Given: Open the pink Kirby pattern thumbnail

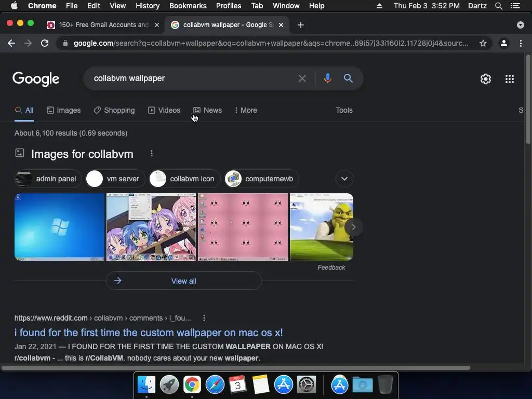Looking at the screenshot, I should (243, 227).
